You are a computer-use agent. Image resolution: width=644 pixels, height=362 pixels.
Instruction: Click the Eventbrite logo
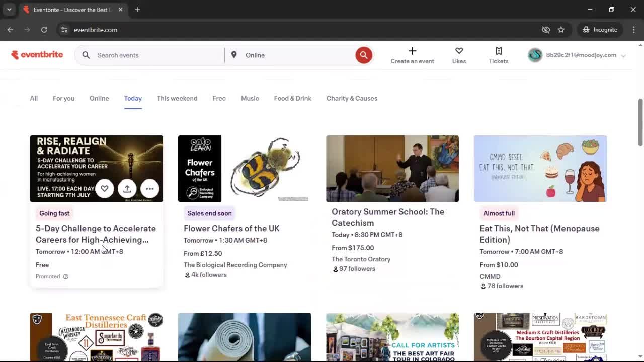[x=37, y=55]
